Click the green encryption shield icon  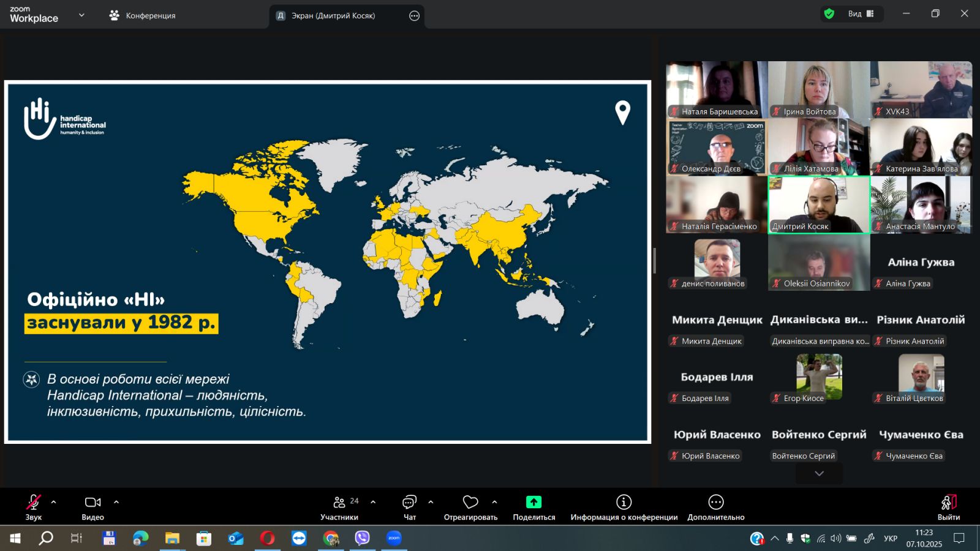[829, 14]
